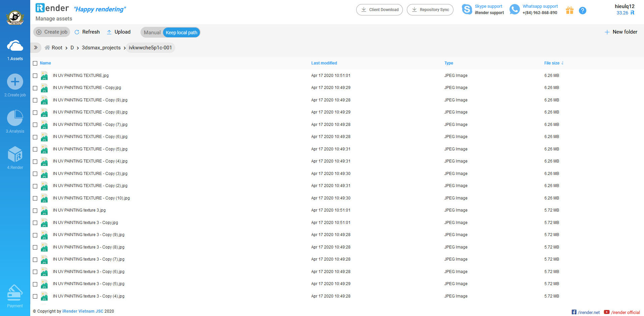644x316 pixels.
Task: Check the box for IN UV PAINTING TEXTURE.jpg
Action: [x=35, y=76]
